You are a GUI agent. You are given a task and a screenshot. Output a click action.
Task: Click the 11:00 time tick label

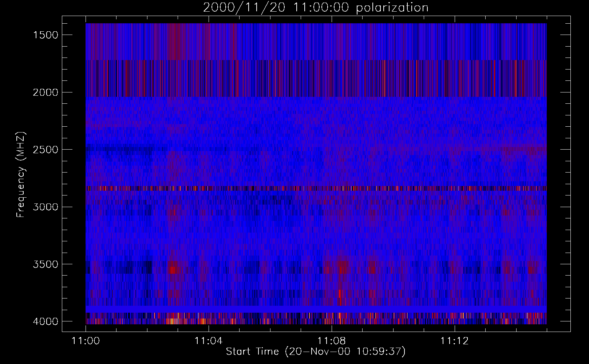click(x=86, y=341)
